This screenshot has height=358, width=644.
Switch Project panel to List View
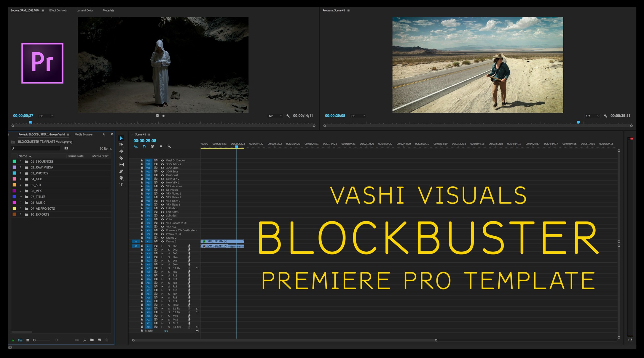[20, 340]
